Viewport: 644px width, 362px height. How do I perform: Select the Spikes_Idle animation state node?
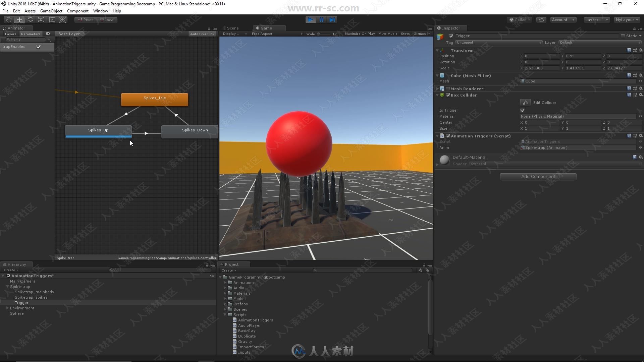154,98
